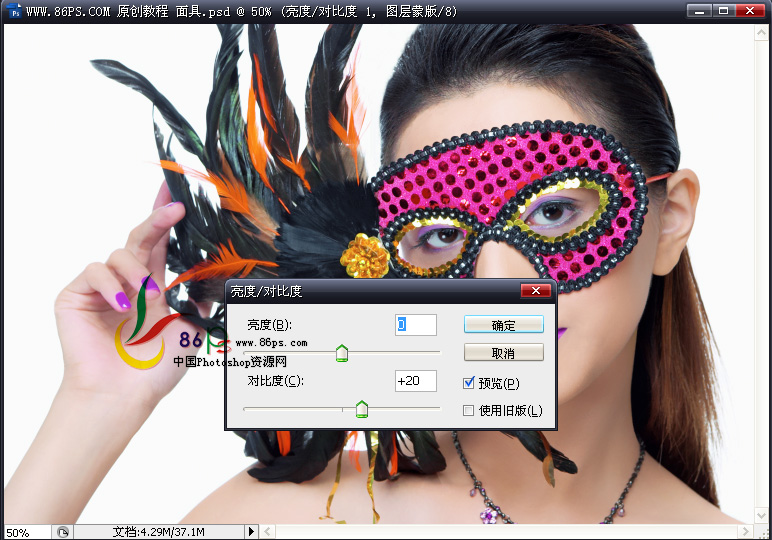Click the 对比度 contrast slider handle
The image size is (772, 540).
pos(362,408)
